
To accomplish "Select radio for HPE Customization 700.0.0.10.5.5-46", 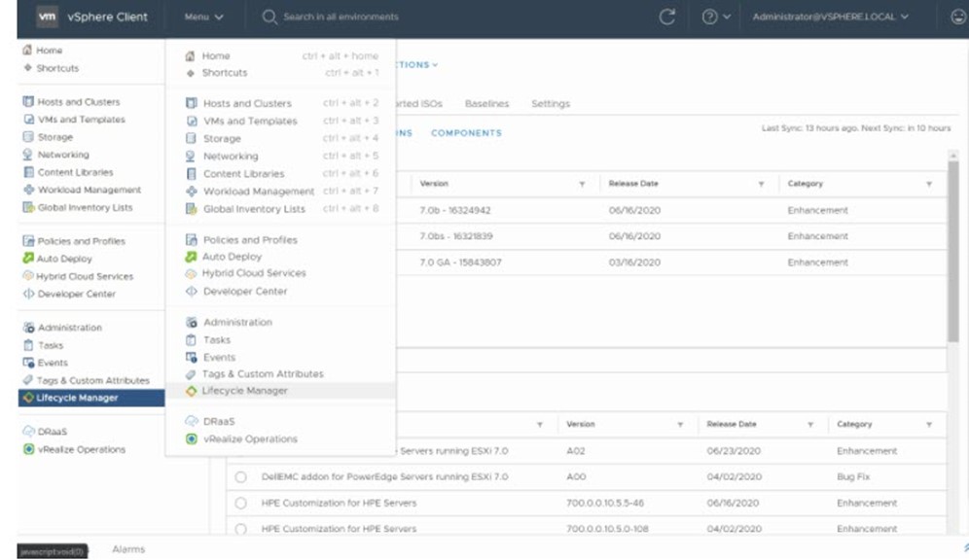I will point(241,504).
